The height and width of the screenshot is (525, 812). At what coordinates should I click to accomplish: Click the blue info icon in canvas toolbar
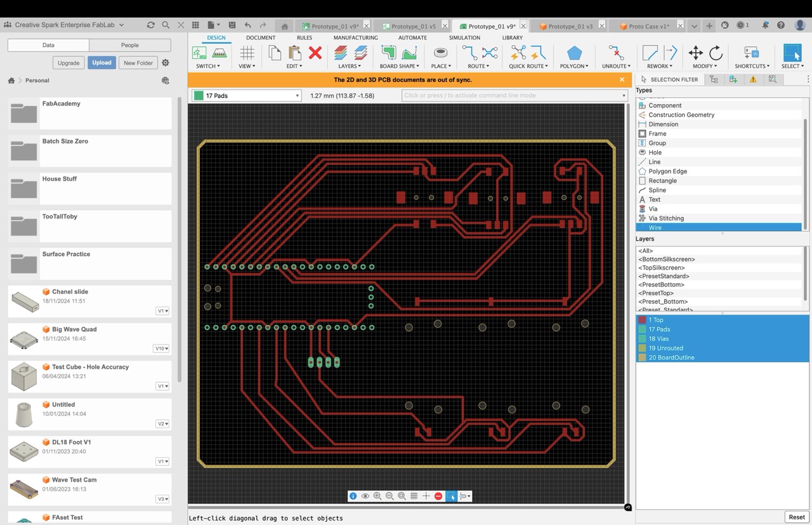coord(353,496)
